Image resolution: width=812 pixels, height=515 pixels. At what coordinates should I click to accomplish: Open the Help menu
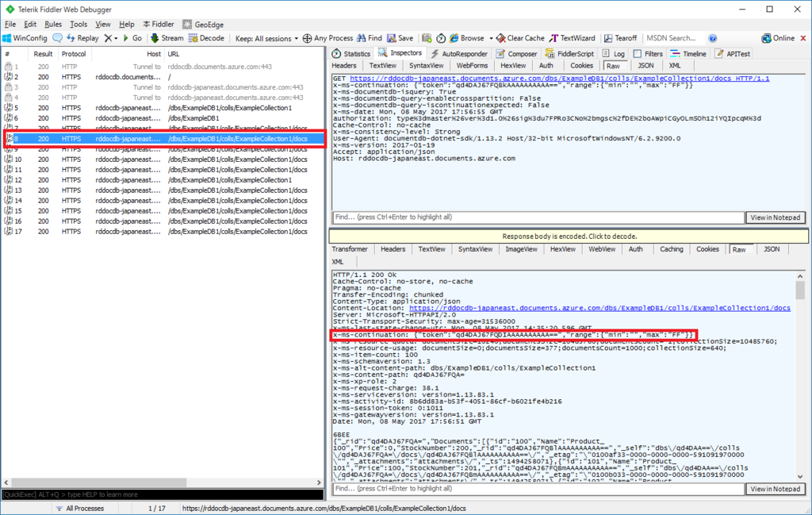(126, 25)
